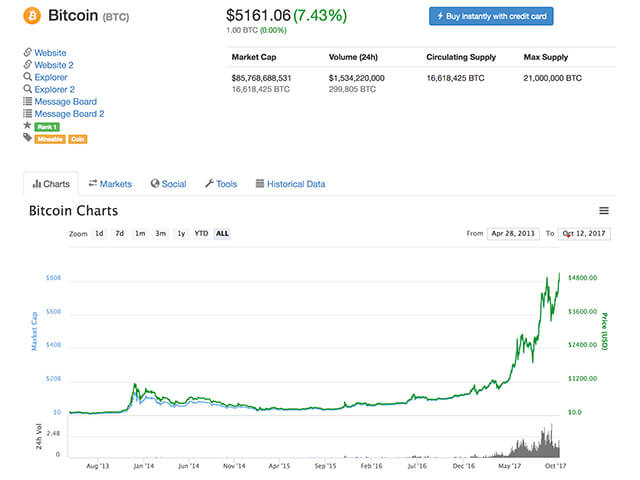Set chart zoom to 1y
Image resolution: width=640 pixels, height=480 pixels.
click(181, 233)
